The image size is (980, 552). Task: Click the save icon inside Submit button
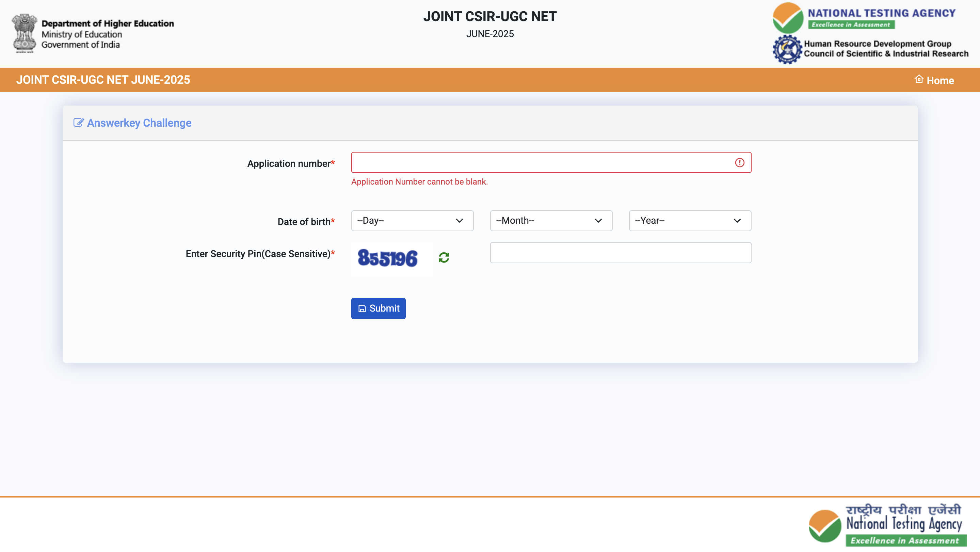point(362,309)
